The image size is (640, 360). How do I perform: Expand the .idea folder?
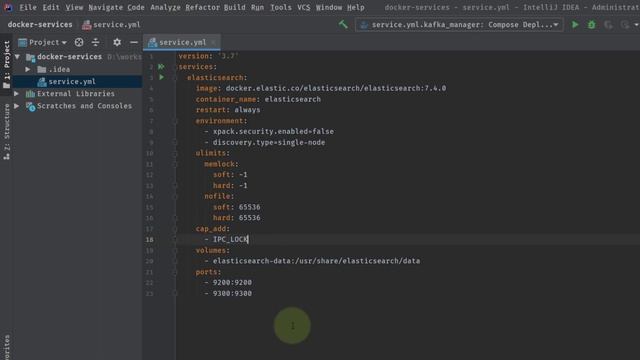(27, 69)
